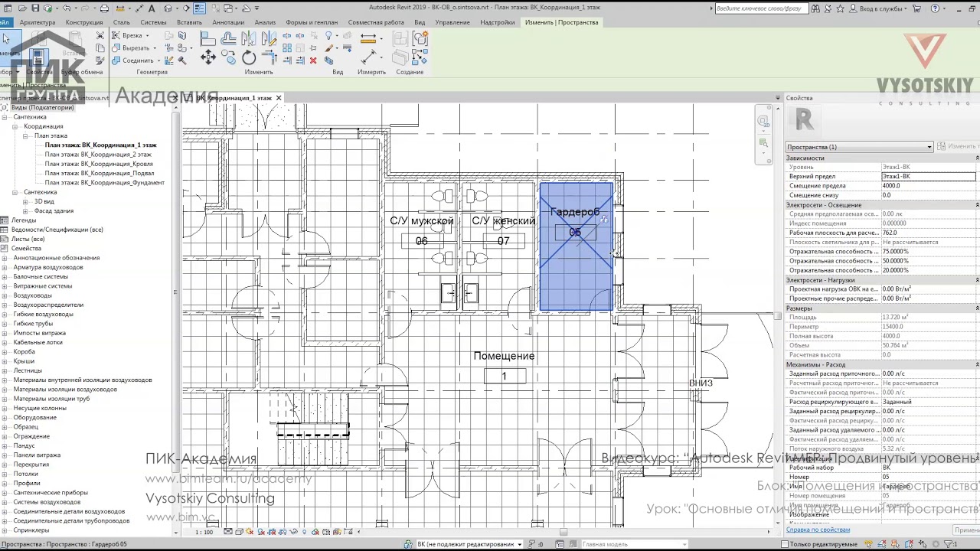Enable Только редактируемые checkbox
The height and width of the screenshot is (551, 980).
pos(784,544)
